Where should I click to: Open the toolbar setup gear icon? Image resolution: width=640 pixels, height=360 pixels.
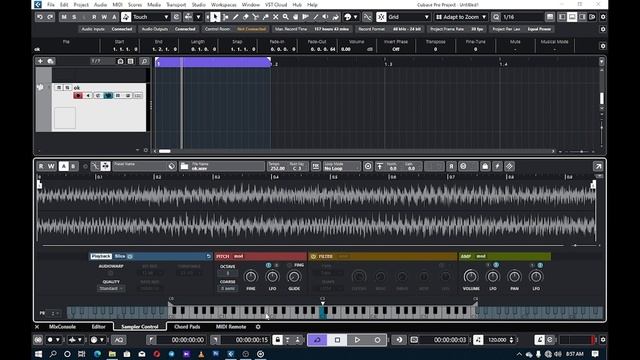click(603, 17)
